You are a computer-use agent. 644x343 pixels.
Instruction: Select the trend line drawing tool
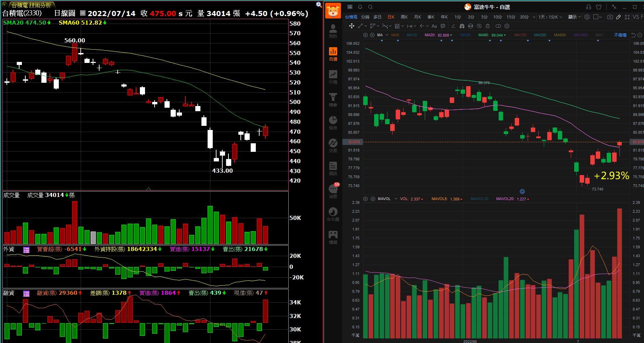[360, 26]
